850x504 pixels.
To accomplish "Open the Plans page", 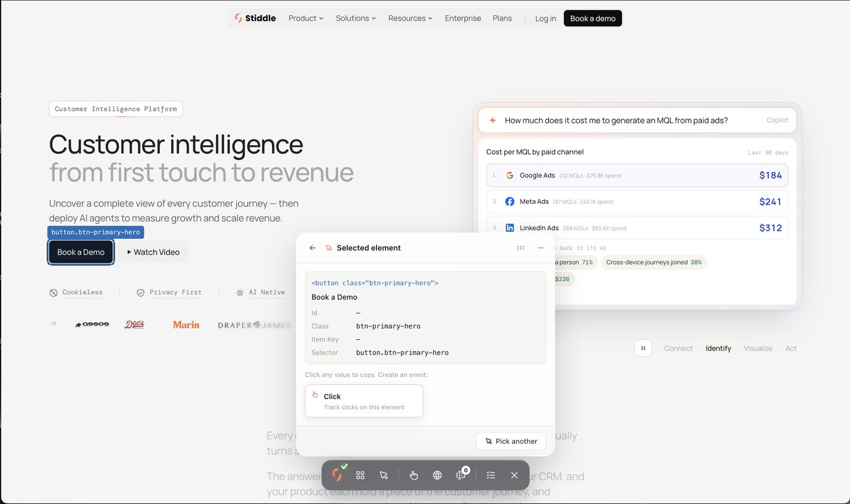I will click(502, 18).
